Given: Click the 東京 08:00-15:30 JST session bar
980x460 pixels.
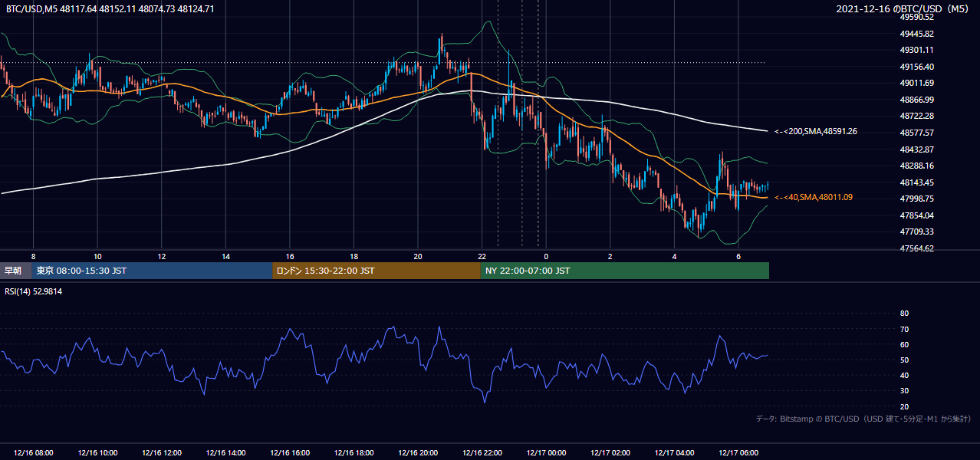Looking at the screenshot, I should click(152, 271).
